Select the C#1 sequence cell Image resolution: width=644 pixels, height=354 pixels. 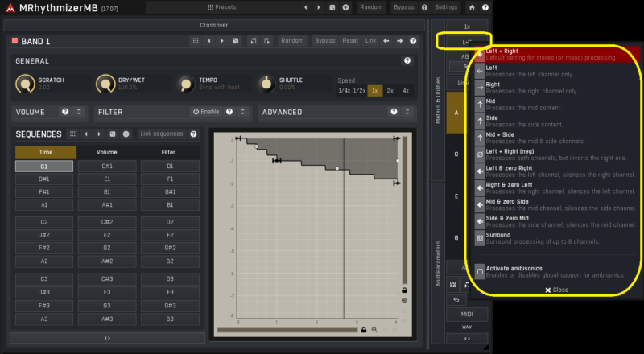107,166
